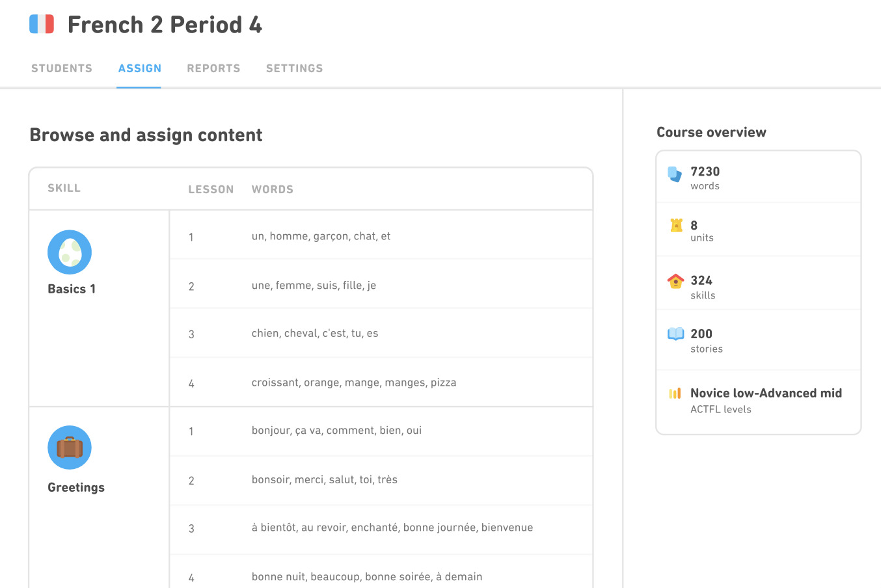Image resolution: width=881 pixels, height=588 pixels.
Task: Switch to the Students tab
Action: tap(62, 68)
